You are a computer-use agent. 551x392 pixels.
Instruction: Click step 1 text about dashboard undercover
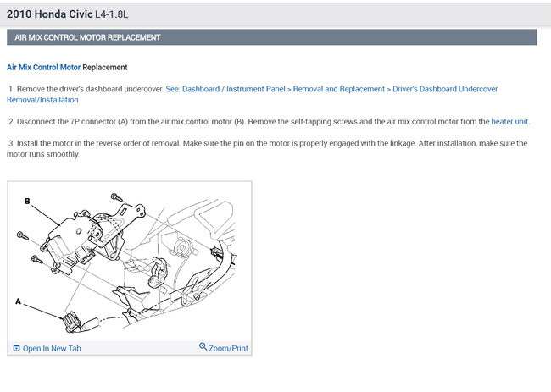point(86,89)
